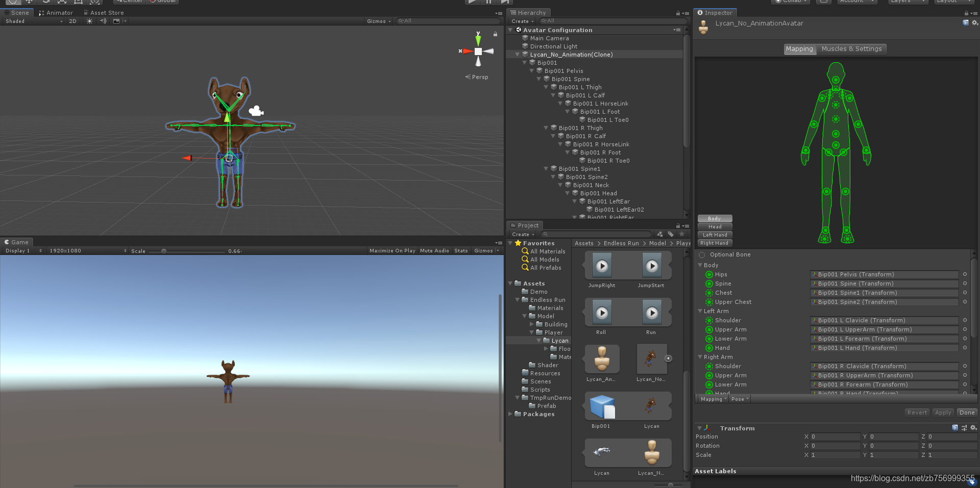Open object picker for Upper Chest bone

[x=965, y=302]
